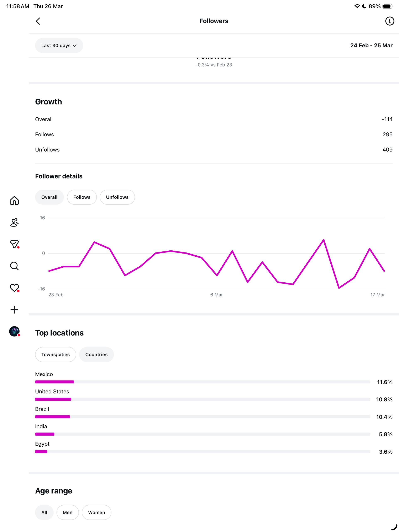The width and height of the screenshot is (399, 532).
Task: Open Search with the magnifier icon
Action: point(14,266)
